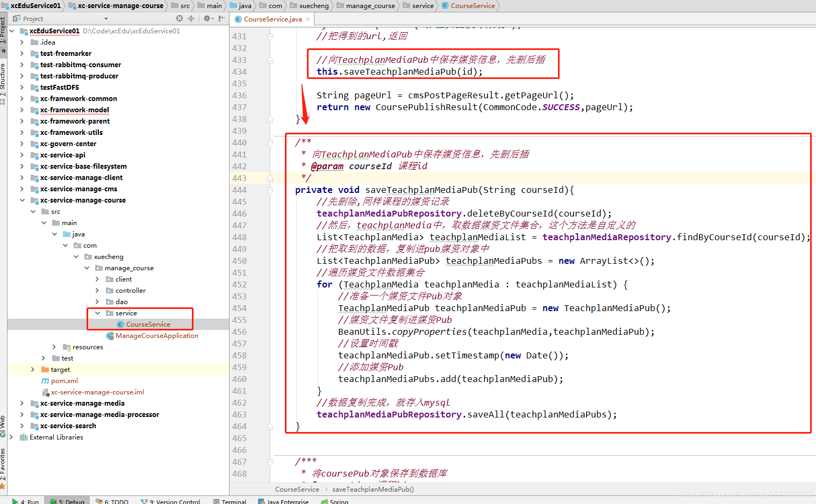Image resolution: width=816 pixels, height=504 pixels.
Task: Collapse the xcEduService01 root node
Action: [12, 31]
